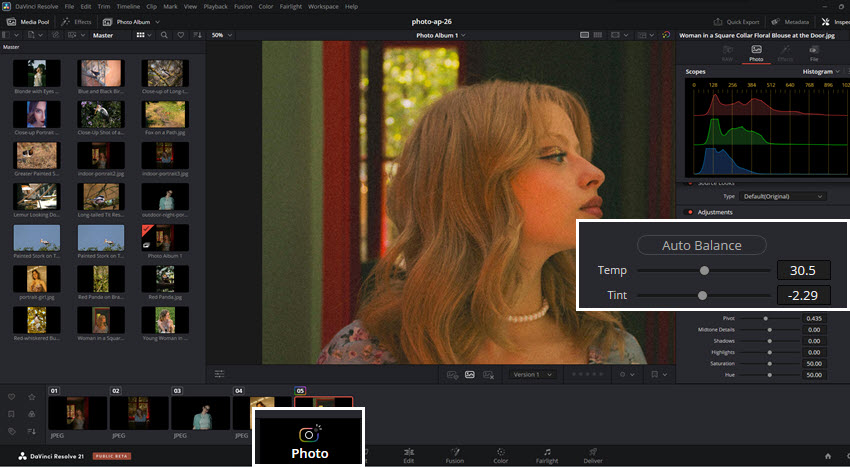Select the Fox on a Path.jpg thumbnail
The height and width of the screenshot is (467, 850).
coord(165,114)
